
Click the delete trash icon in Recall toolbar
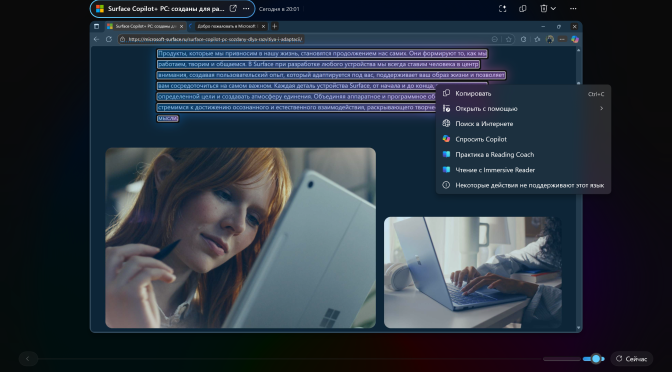[x=543, y=9]
